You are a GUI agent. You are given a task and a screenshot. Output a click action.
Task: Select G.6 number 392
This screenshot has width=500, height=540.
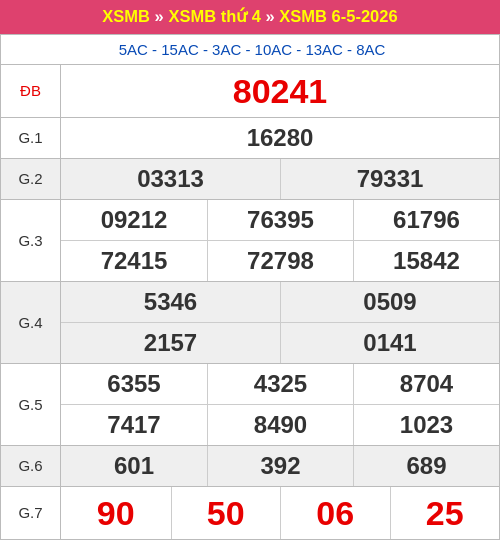(x=280, y=466)
